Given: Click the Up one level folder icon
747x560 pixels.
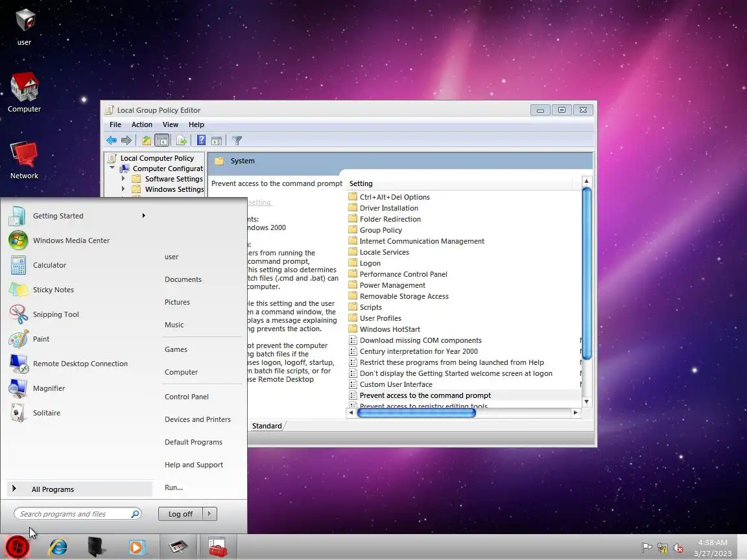Looking at the screenshot, I should (147, 141).
